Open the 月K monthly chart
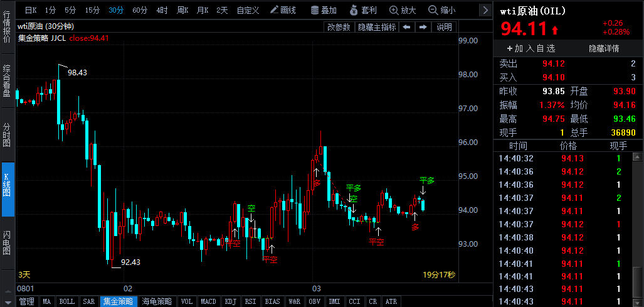 203,10
